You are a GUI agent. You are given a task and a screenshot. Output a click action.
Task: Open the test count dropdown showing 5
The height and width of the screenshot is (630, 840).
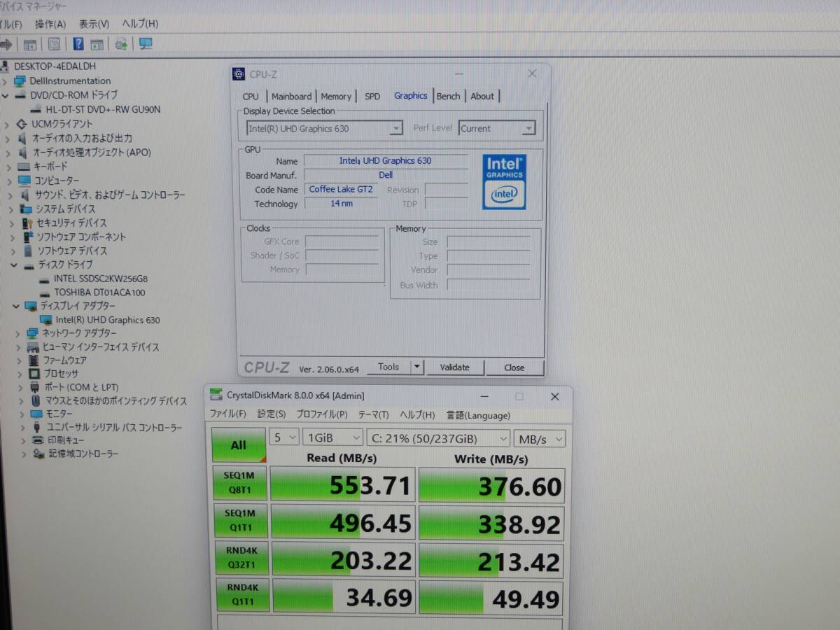click(x=285, y=437)
